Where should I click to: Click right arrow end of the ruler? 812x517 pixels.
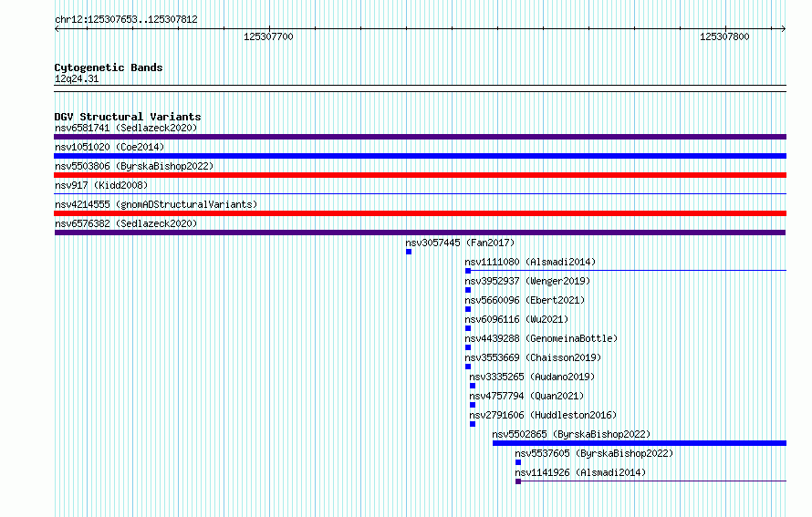pos(783,28)
